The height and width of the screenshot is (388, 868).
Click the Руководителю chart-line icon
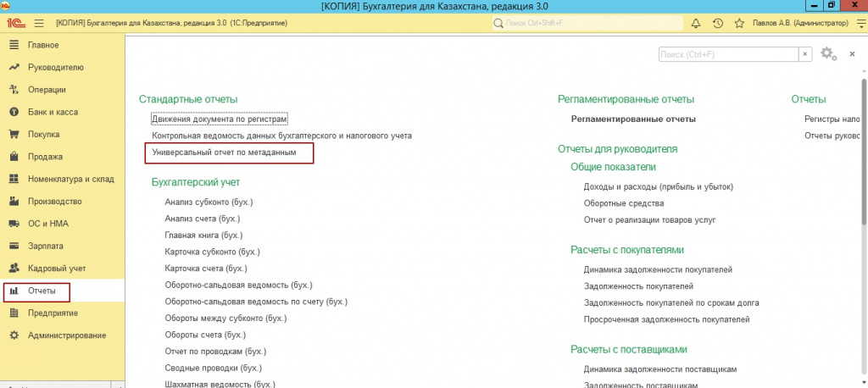15,68
